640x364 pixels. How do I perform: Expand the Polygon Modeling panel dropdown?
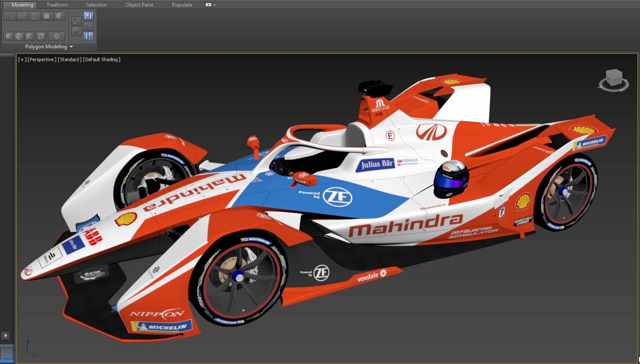49,47
